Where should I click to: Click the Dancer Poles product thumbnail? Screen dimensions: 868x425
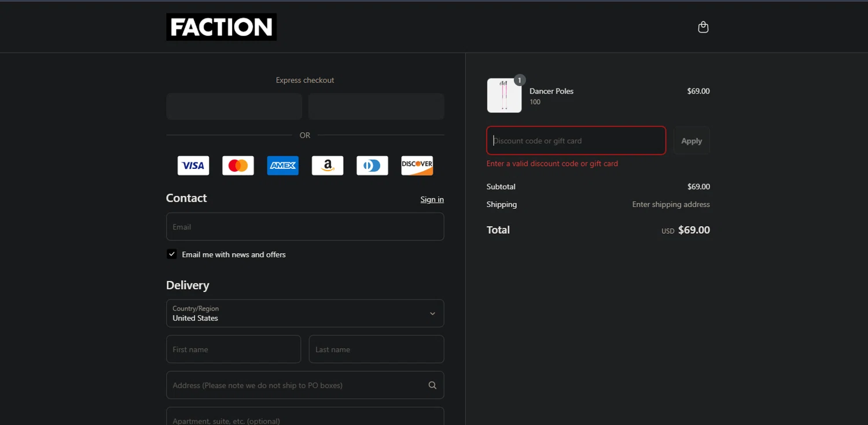[504, 95]
